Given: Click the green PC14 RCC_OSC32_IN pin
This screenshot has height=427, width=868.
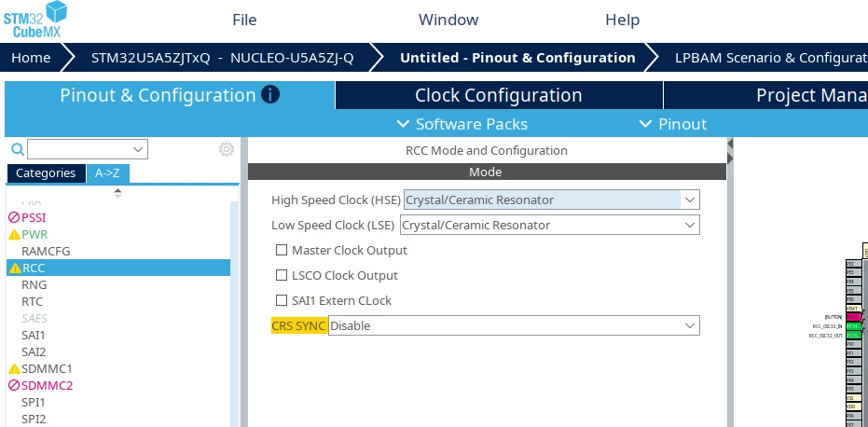Looking at the screenshot, I should click(854, 326).
